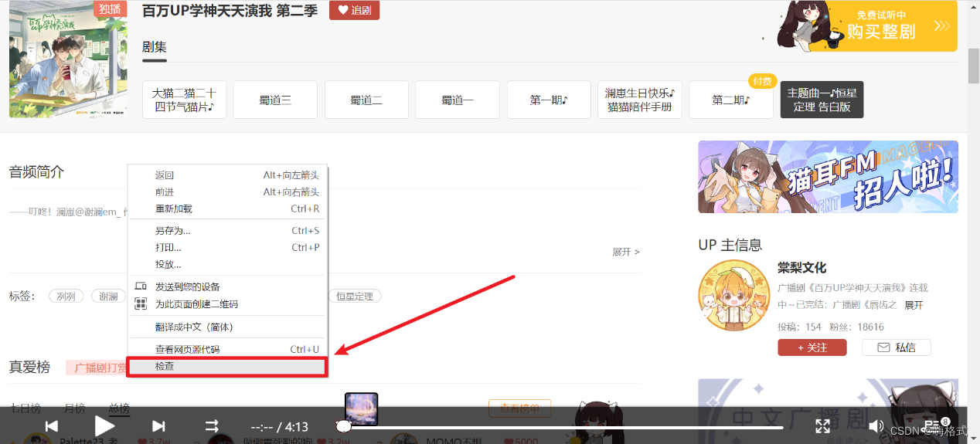Image resolution: width=980 pixels, height=444 pixels.
Task: Open the 棠梨文化 name link
Action: coord(801,268)
